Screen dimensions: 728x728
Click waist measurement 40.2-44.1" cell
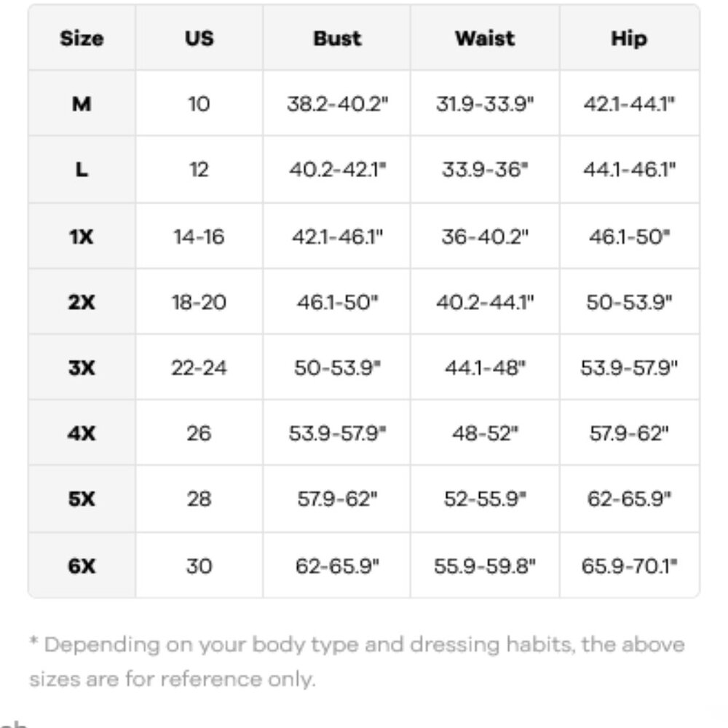485,302
